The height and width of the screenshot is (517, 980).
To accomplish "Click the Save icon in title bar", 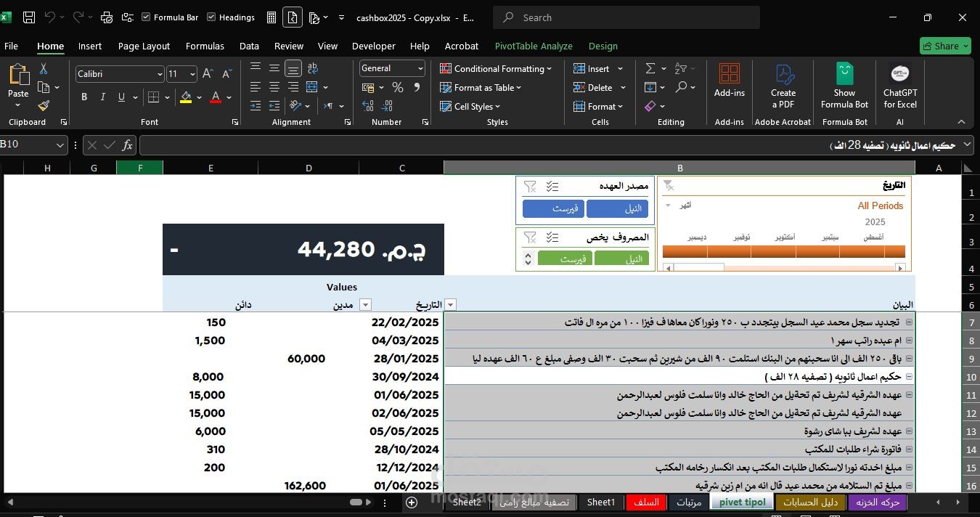I will point(28,17).
